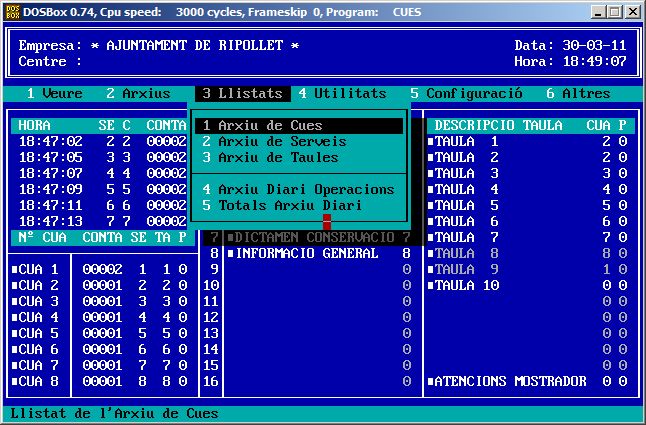Click the TAULA 1 square marker

(x=431, y=142)
